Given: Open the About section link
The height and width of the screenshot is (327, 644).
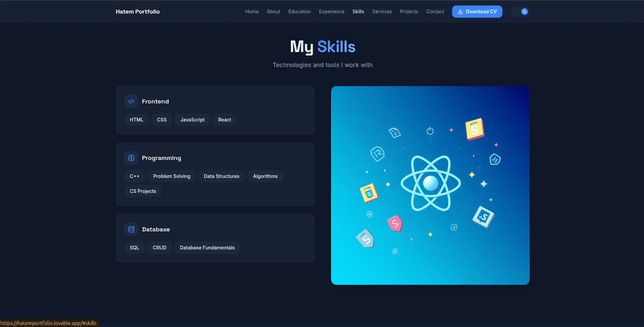Looking at the screenshot, I should pyautogui.click(x=274, y=11).
